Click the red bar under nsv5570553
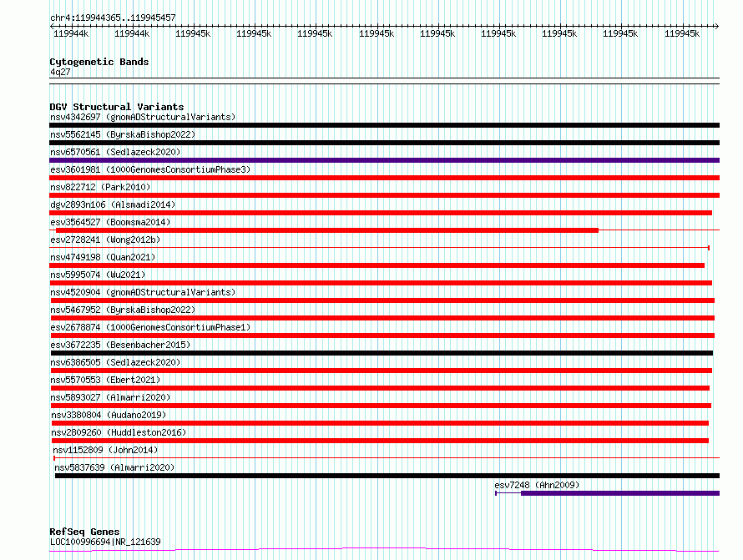This screenshot has height=560, width=743. tap(380, 388)
